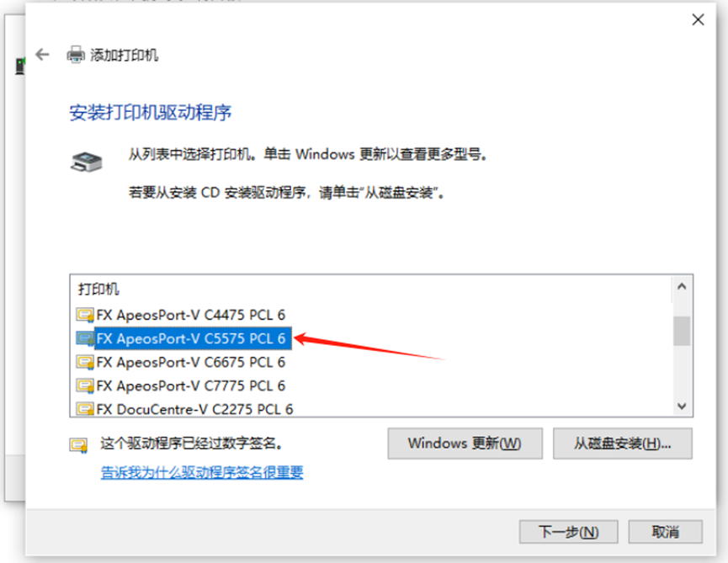Click the driver icon for C7775 PCL 6

(x=85, y=385)
